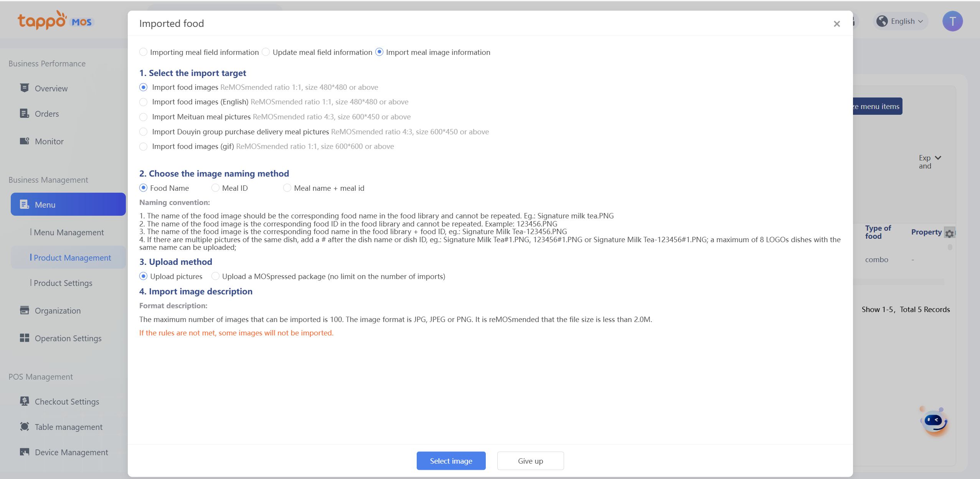This screenshot has width=980, height=479.
Task: Open the English language dropdown
Action: [901, 21]
